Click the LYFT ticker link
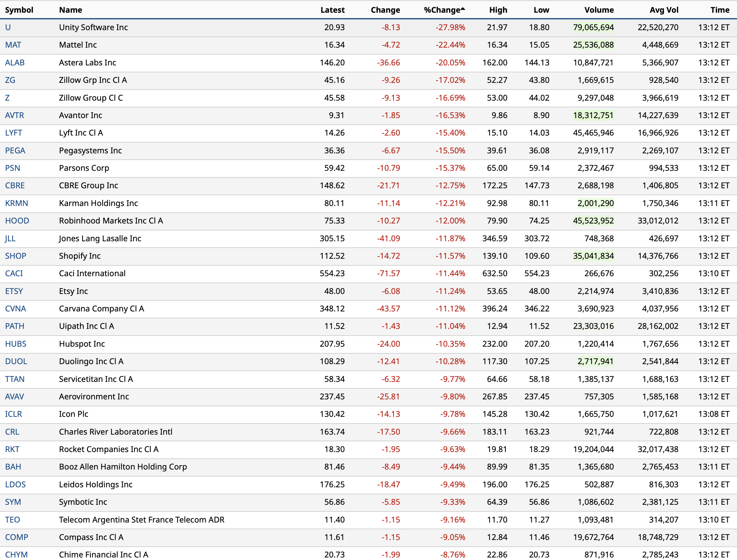Viewport: 737px width, 560px height. tap(13, 133)
